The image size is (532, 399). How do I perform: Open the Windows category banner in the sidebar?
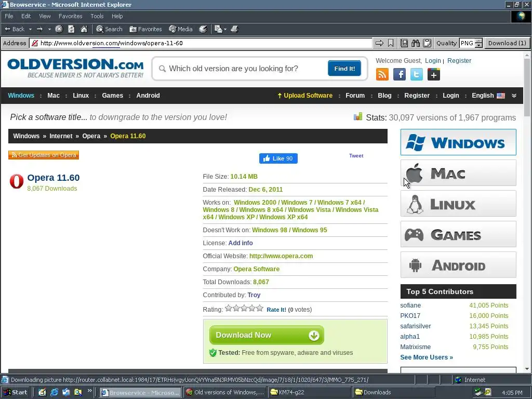[x=458, y=142]
